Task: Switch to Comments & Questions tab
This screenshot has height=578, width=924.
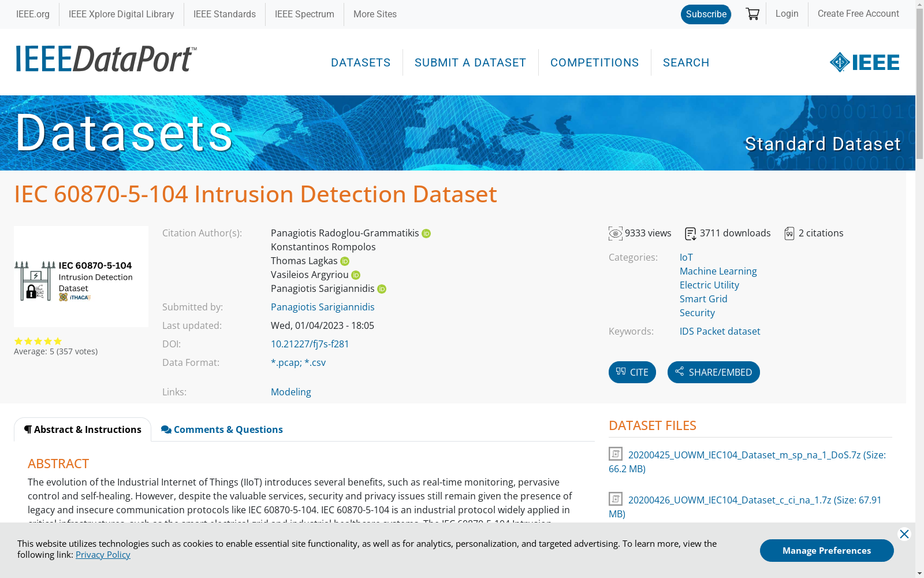Action: click(x=222, y=429)
